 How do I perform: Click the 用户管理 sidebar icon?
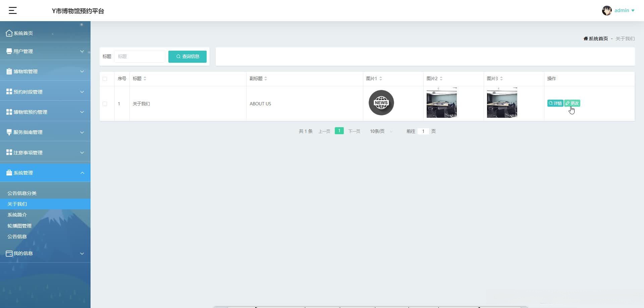pos(9,51)
